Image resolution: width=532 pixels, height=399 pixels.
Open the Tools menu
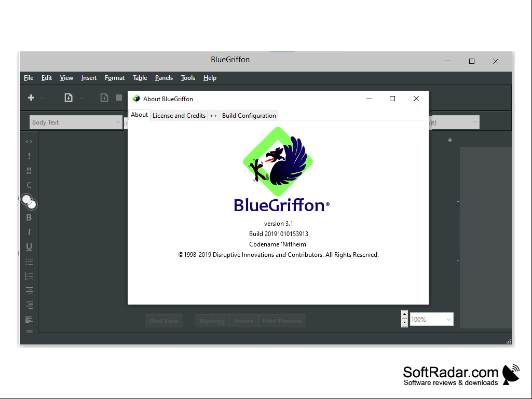click(188, 78)
